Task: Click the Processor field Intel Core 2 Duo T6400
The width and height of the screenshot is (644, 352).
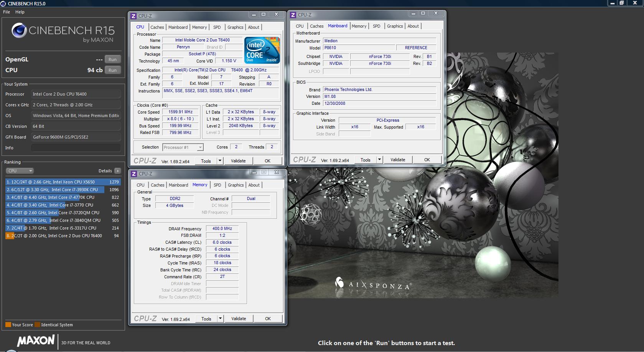Action: point(76,94)
